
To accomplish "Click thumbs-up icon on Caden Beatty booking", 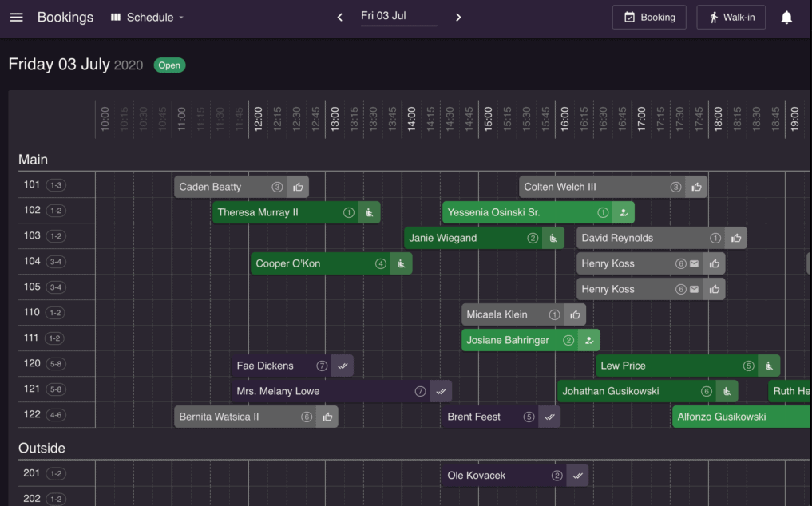I will coord(298,187).
